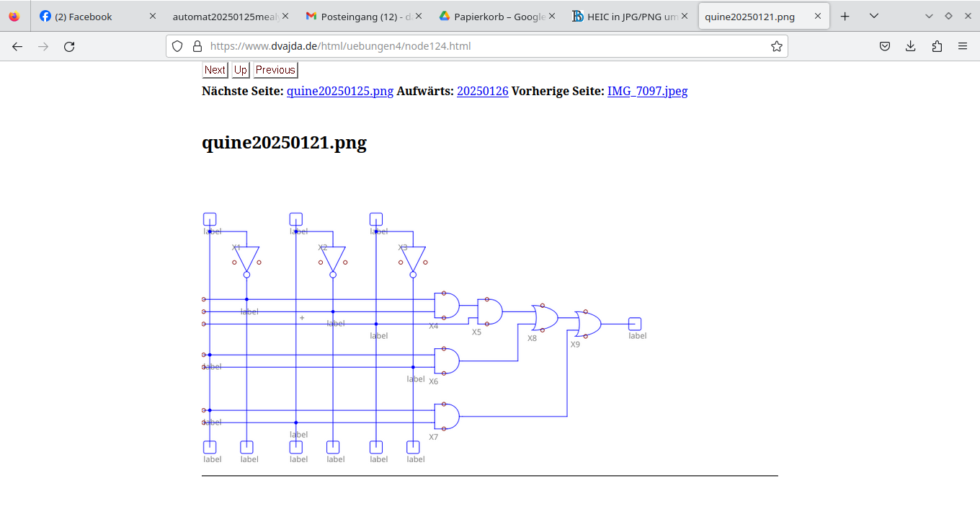Expand the list all tabs dropdown
The width and height of the screenshot is (980, 522).
click(x=873, y=16)
